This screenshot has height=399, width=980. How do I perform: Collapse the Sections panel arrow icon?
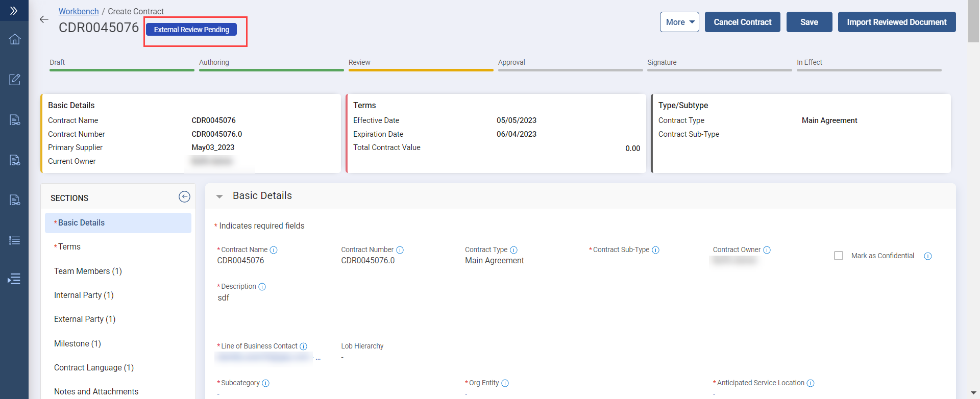[x=184, y=197]
